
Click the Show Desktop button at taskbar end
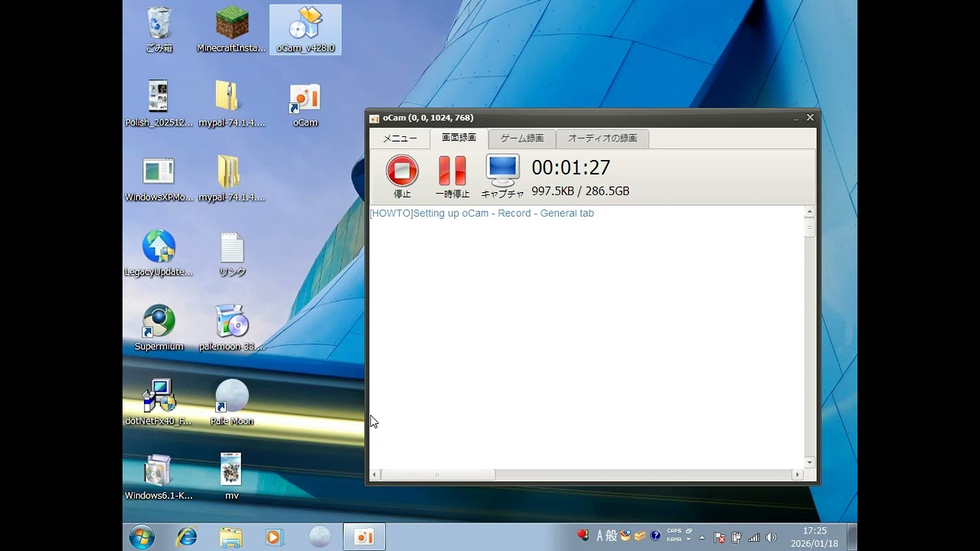(x=852, y=537)
